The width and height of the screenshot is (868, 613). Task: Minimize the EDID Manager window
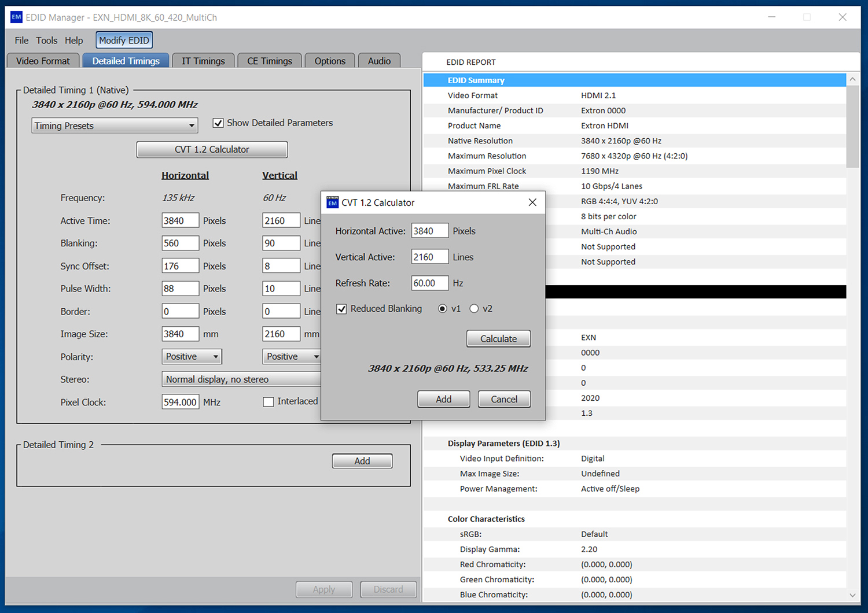[x=771, y=17]
